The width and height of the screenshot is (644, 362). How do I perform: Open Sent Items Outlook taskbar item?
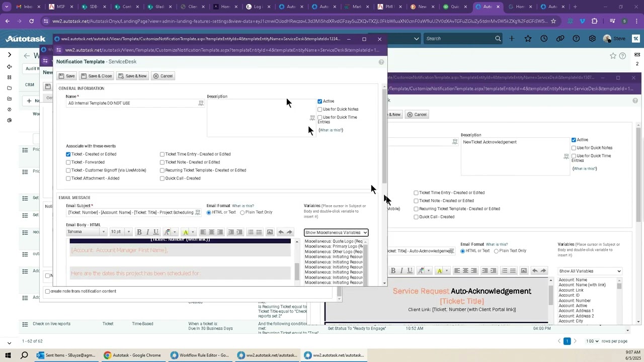point(66,355)
